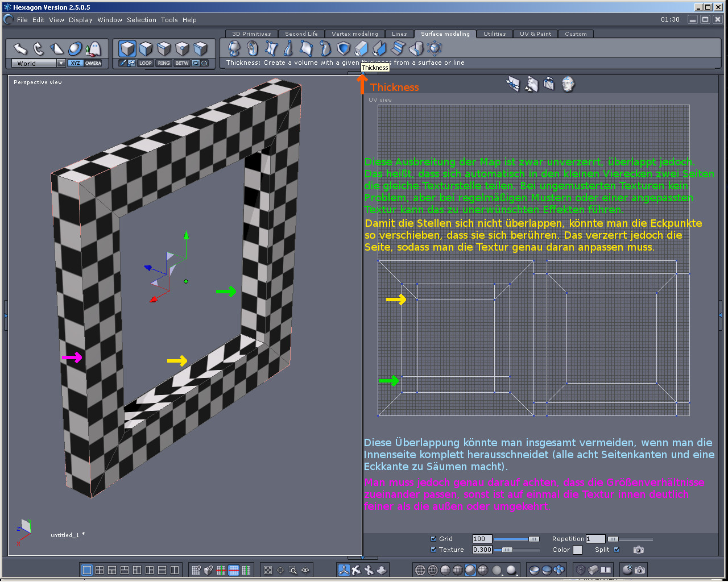Toggle lasso selection mode
Image resolution: width=728 pixels, height=582 pixels.
click(x=205, y=63)
